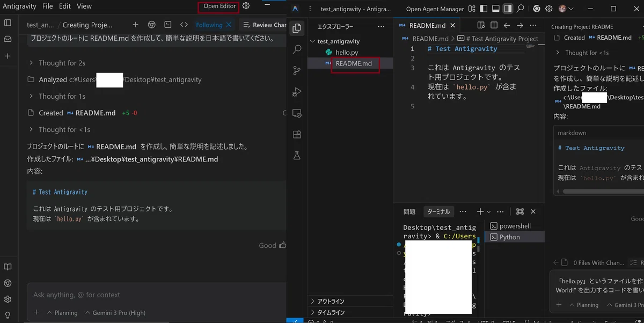The height and width of the screenshot is (323, 644).
Task: Open the File menu in Agent Manager
Action: point(48,6)
